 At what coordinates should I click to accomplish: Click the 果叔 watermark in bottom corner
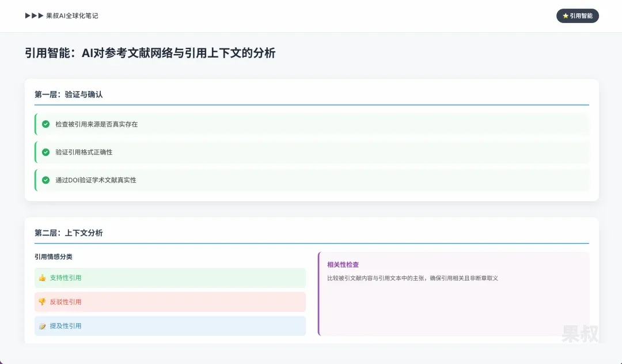pos(580,334)
